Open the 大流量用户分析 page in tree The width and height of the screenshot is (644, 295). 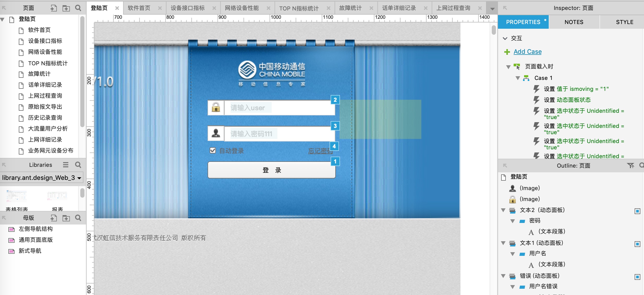coord(48,129)
